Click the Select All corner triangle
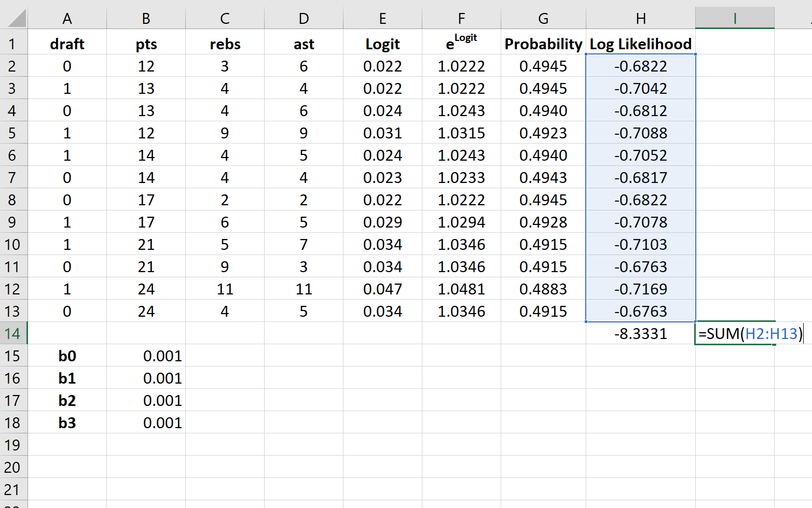The height and width of the screenshot is (508, 812). click(x=17, y=19)
